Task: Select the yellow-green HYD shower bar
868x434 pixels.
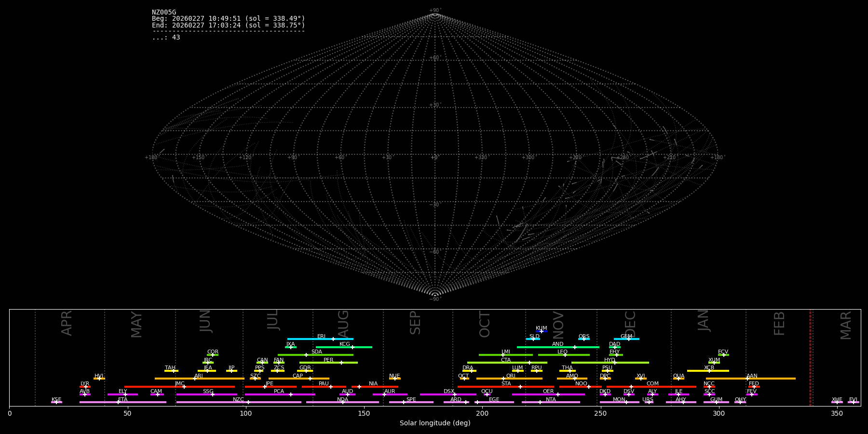Action: point(610,363)
